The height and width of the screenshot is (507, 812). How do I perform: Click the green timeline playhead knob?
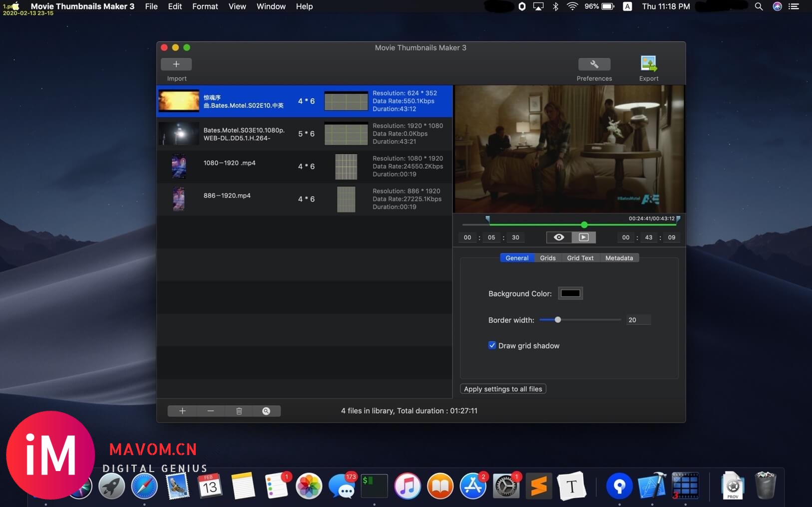[x=584, y=225]
